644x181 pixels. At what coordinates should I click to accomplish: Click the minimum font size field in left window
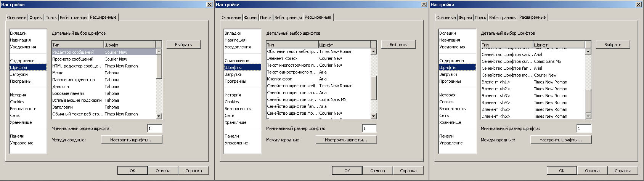155,128
